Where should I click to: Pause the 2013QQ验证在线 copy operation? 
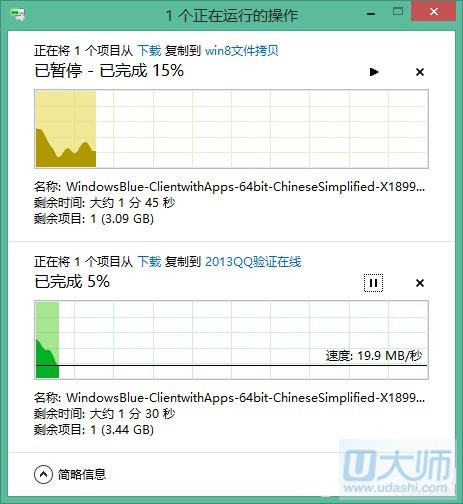pos(373,283)
